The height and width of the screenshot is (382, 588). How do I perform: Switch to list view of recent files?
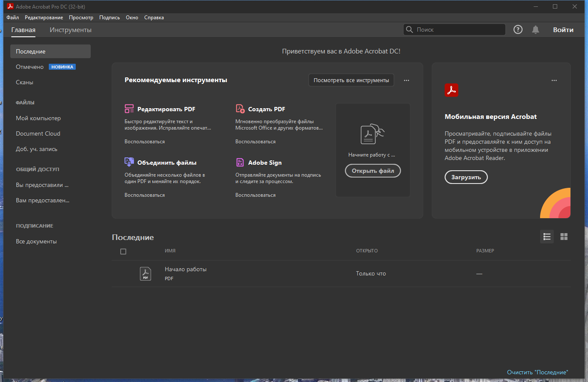click(547, 237)
